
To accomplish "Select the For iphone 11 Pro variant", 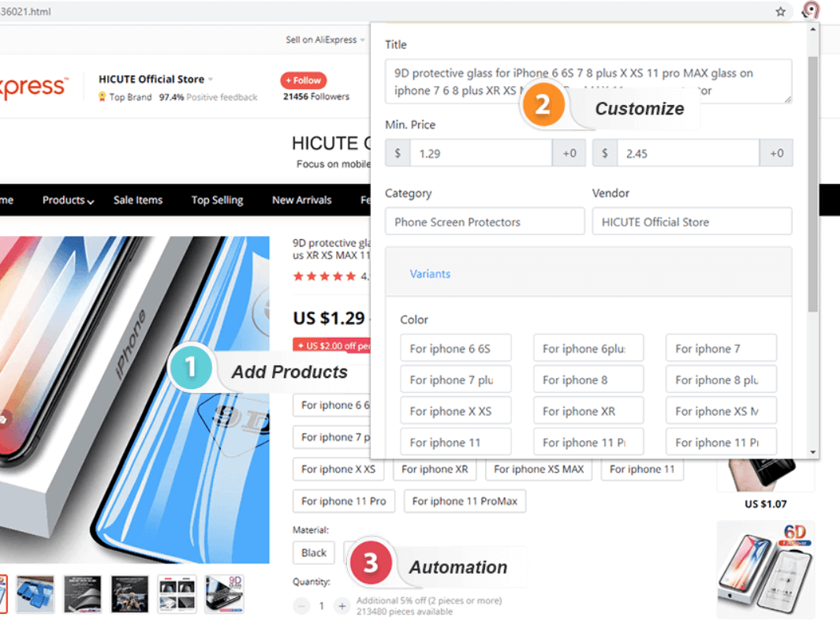I will point(344,501).
